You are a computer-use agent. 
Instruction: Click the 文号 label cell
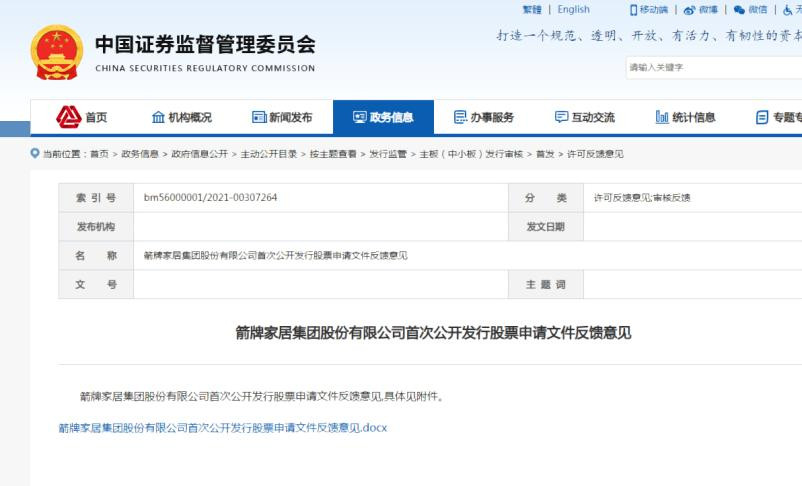tap(96, 284)
